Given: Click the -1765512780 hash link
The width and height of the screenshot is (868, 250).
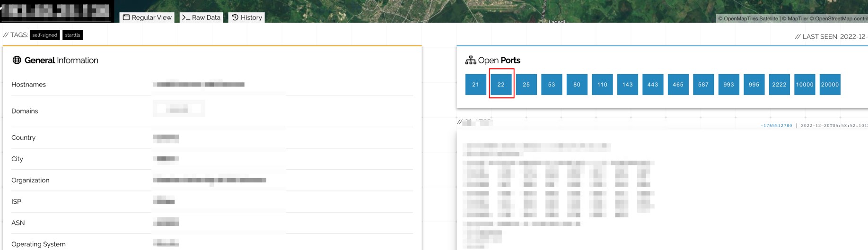Looking at the screenshot, I should (x=776, y=126).
